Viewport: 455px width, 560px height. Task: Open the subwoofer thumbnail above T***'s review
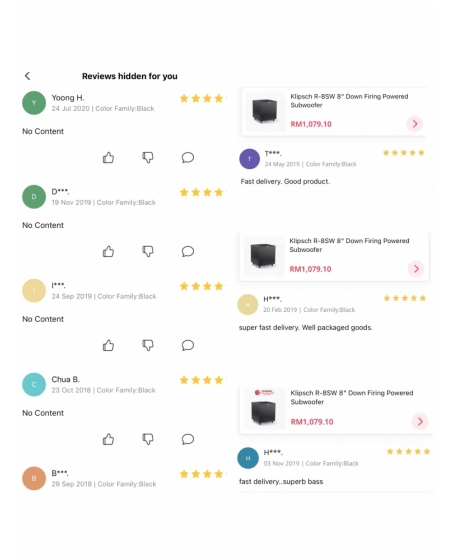coord(265,111)
